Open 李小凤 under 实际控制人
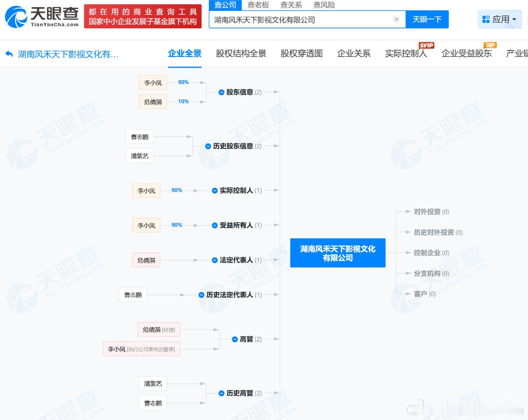Image resolution: width=528 pixels, height=420 pixels. point(146,191)
